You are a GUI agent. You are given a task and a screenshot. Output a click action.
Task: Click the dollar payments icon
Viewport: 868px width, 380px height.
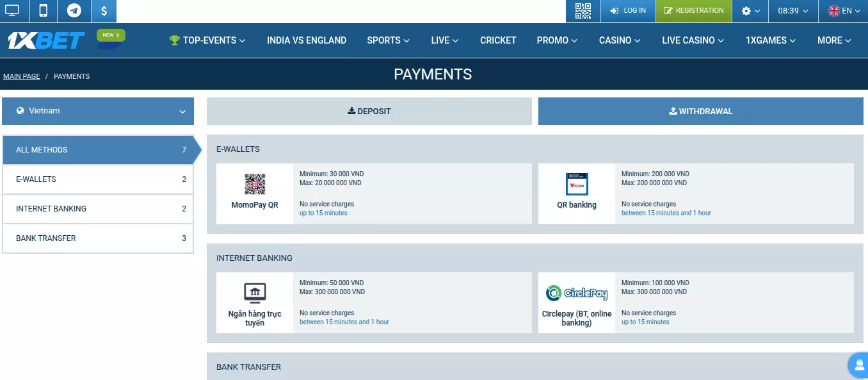(x=104, y=11)
